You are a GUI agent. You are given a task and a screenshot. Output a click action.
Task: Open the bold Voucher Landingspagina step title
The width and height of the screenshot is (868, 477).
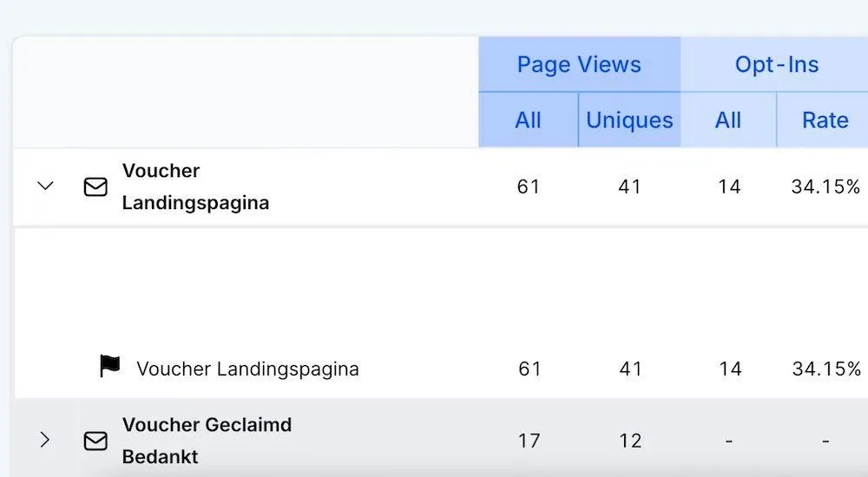tap(195, 186)
